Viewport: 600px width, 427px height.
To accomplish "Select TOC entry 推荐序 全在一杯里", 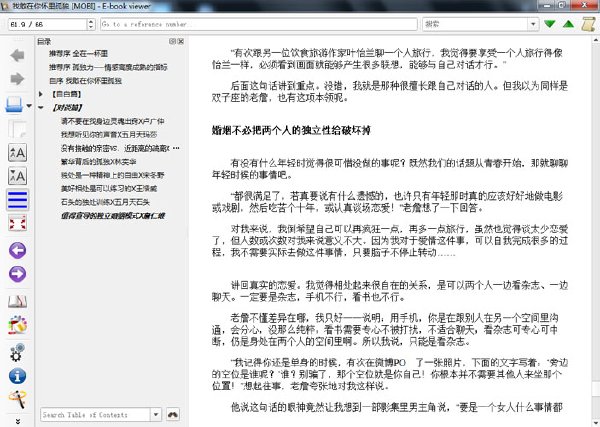I will tap(78, 54).
